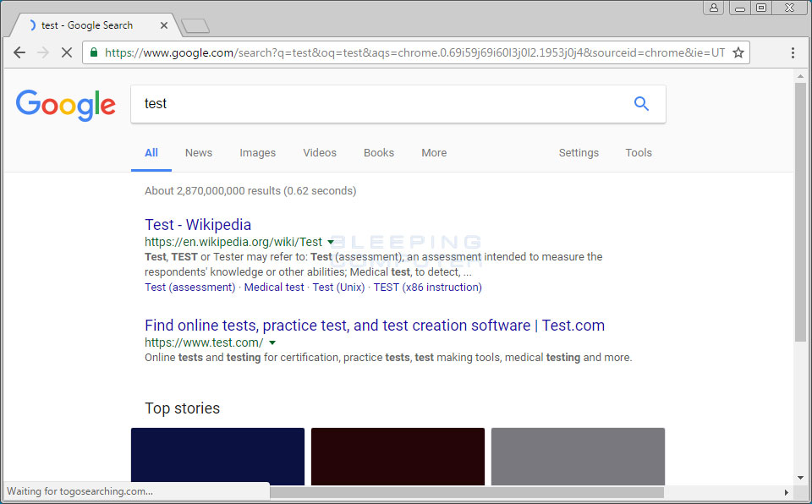Minimize the Chrome window
Viewport: 812px width, 504px height.
pos(740,8)
